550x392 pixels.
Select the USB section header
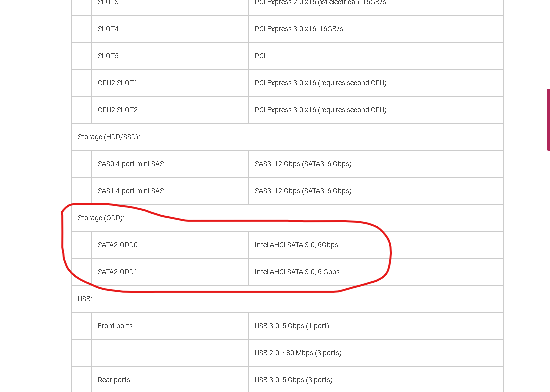287,299
